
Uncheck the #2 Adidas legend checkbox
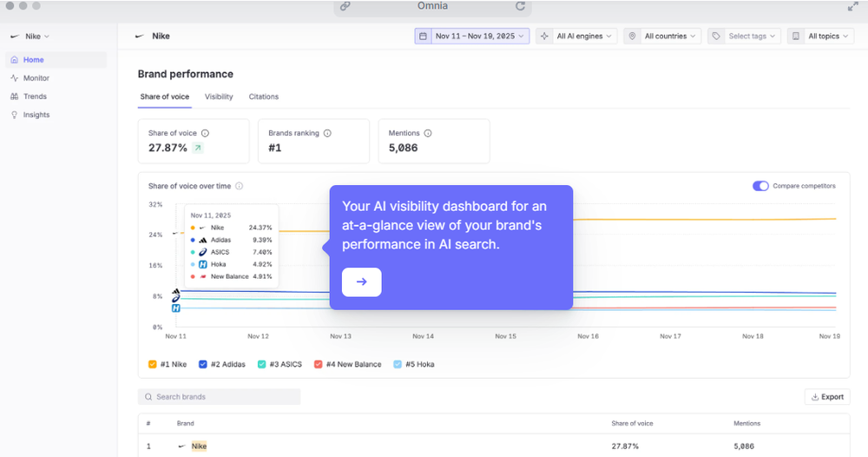coord(202,365)
